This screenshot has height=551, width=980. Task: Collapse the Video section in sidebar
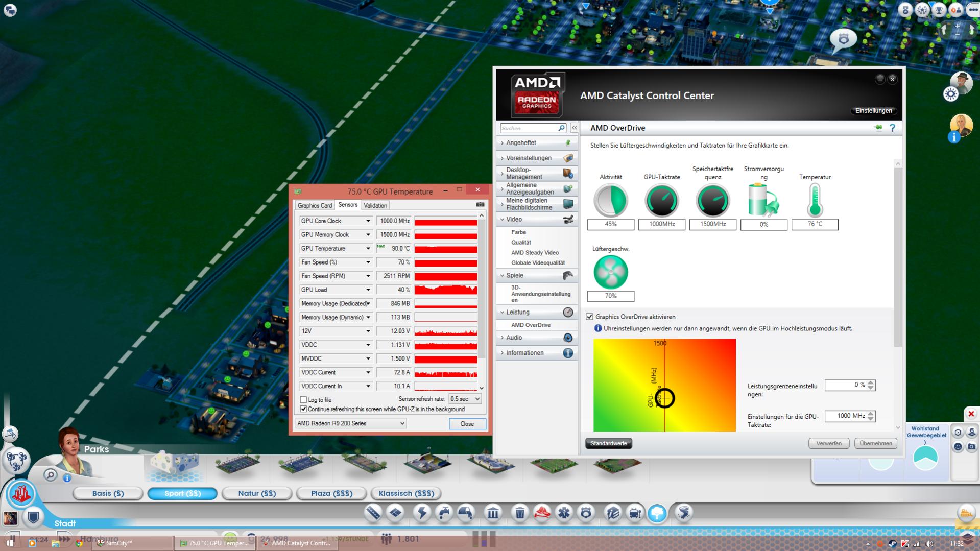click(x=537, y=220)
